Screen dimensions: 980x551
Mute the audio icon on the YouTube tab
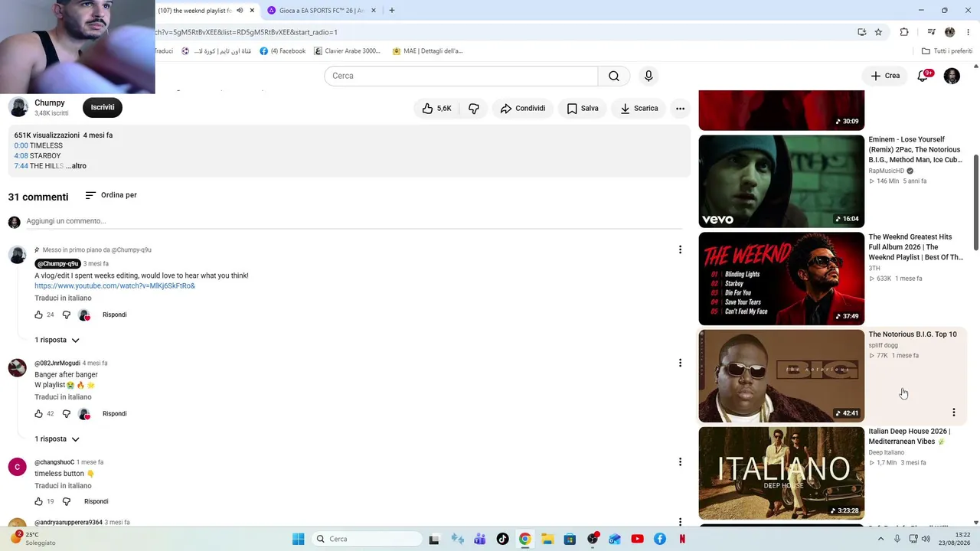240,11
